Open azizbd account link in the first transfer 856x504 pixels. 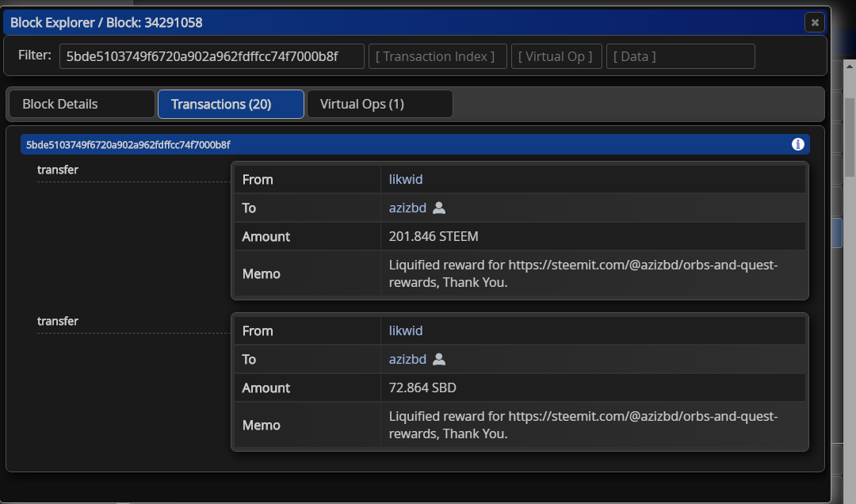[407, 208]
